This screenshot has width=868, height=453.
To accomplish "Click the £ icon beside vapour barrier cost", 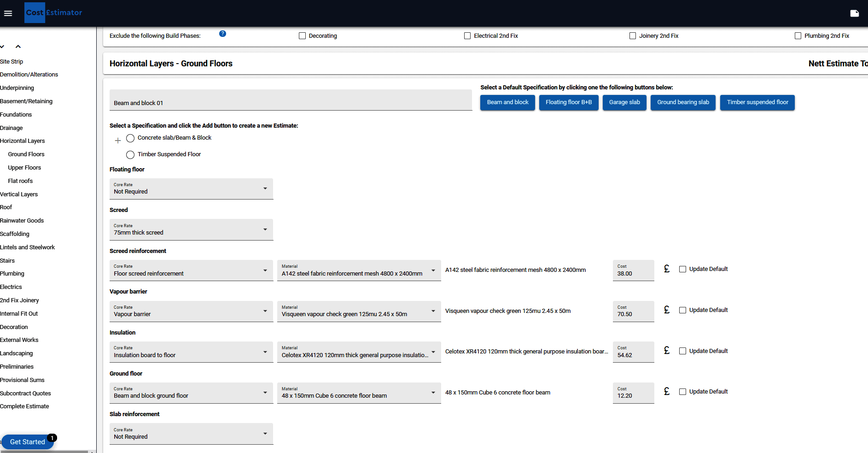I will coord(666,310).
